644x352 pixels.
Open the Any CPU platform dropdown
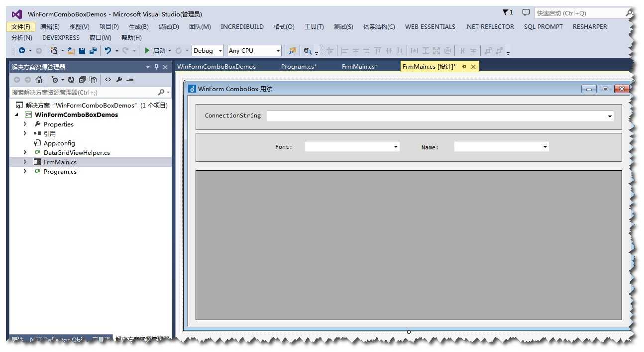[x=278, y=51]
